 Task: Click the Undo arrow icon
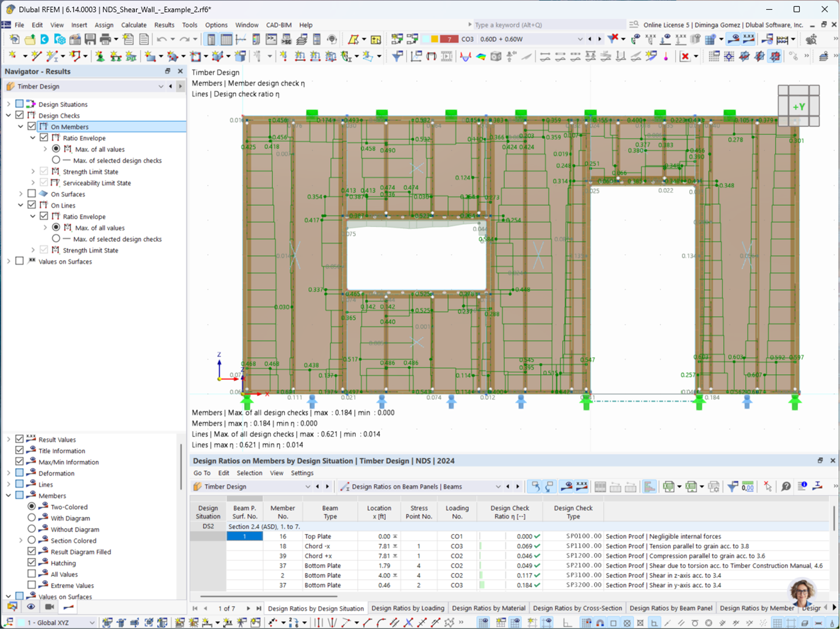click(x=161, y=40)
